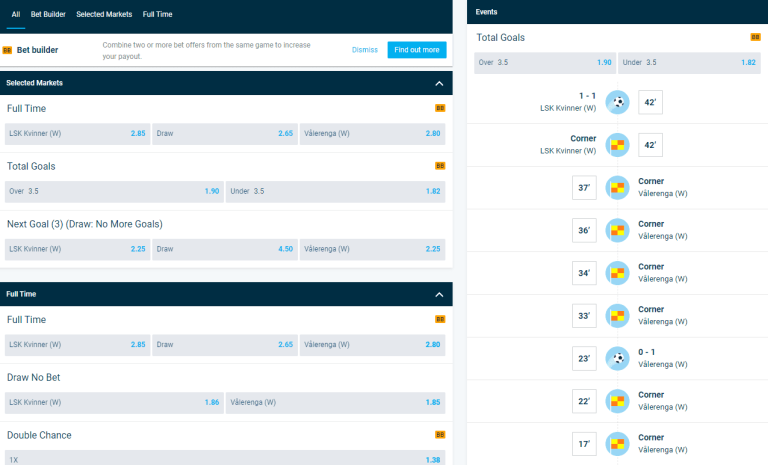Collapse the Selected Markets section

click(x=439, y=83)
